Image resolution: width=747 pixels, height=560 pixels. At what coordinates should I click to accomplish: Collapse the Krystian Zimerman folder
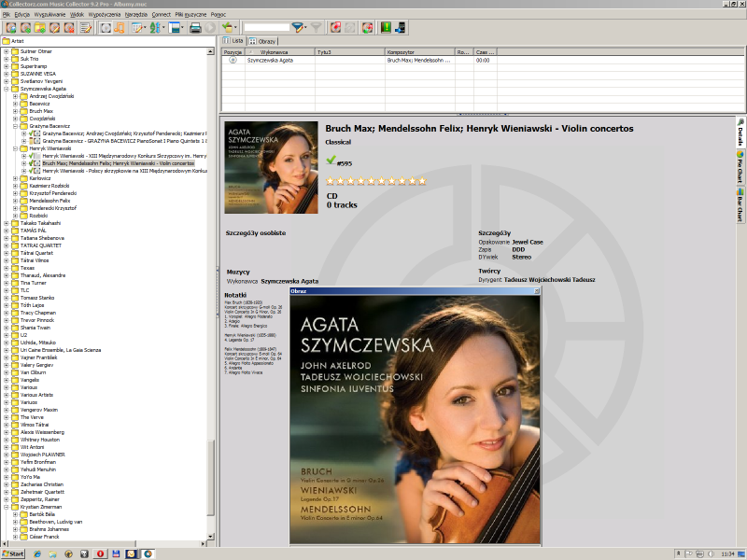tap(7, 507)
